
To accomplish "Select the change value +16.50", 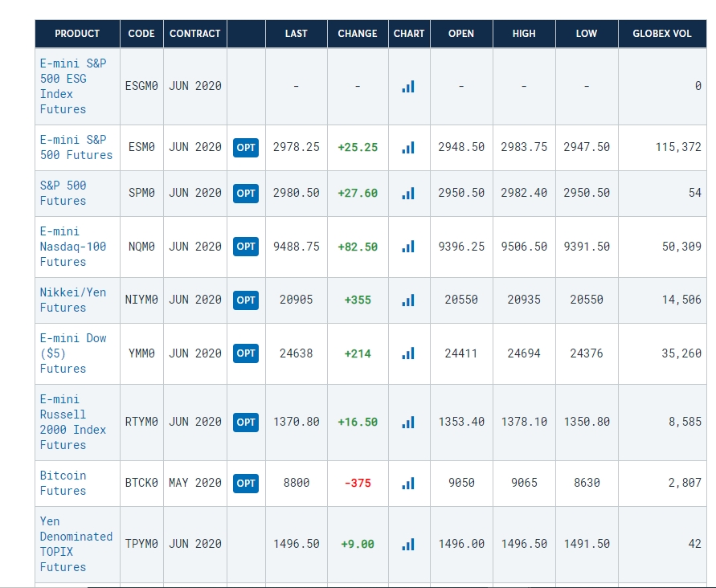I will click(358, 423).
